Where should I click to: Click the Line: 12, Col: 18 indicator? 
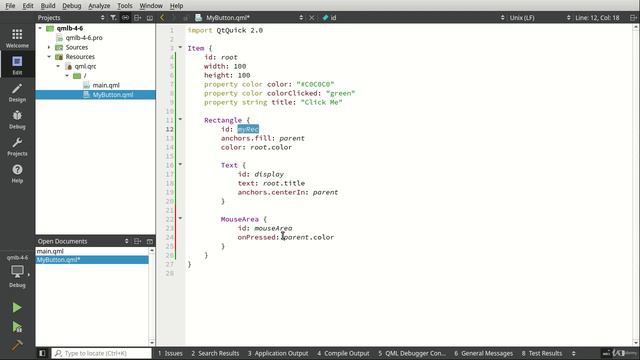click(597, 18)
